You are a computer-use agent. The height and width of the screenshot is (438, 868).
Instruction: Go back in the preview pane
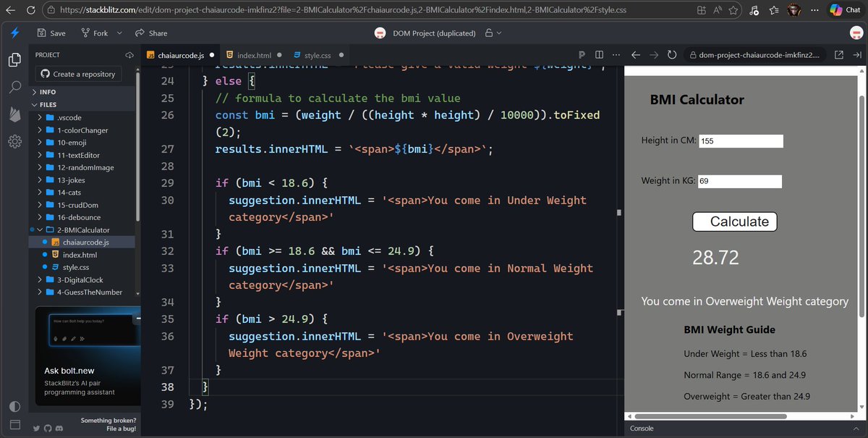pos(636,55)
